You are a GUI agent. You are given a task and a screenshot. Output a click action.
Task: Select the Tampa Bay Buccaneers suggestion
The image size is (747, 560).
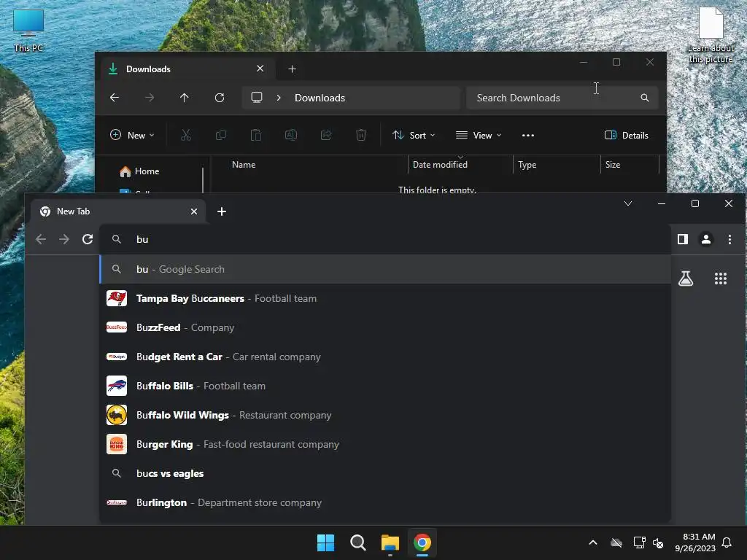pyautogui.click(x=385, y=298)
